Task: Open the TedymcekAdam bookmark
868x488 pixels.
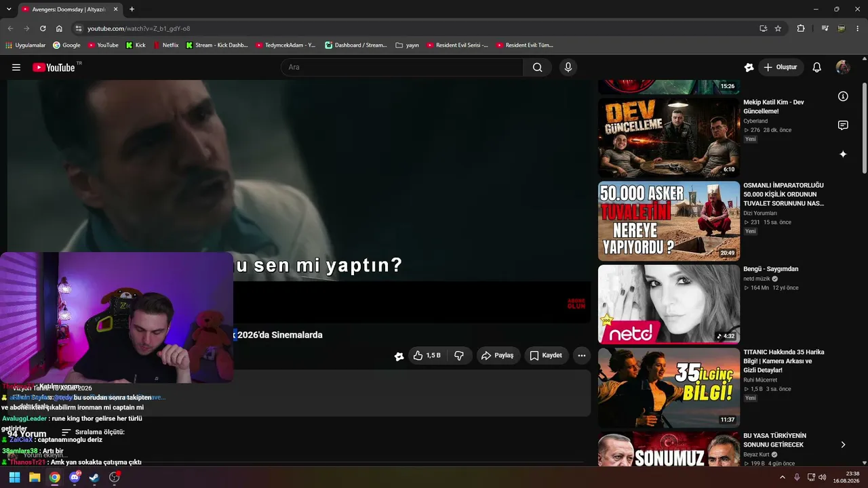Action: pyautogui.click(x=285, y=45)
